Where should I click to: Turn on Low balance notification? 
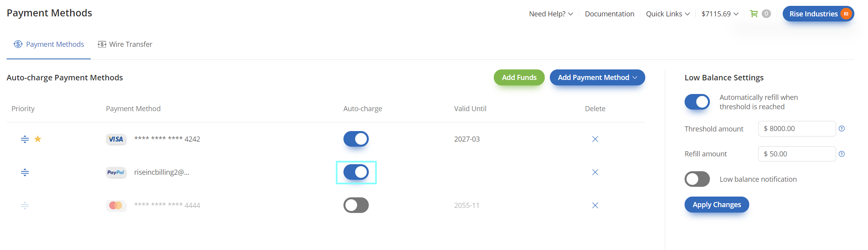click(x=697, y=179)
